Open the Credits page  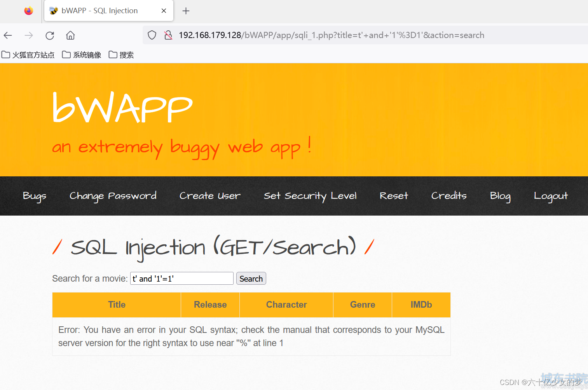(x=449, y=196)
